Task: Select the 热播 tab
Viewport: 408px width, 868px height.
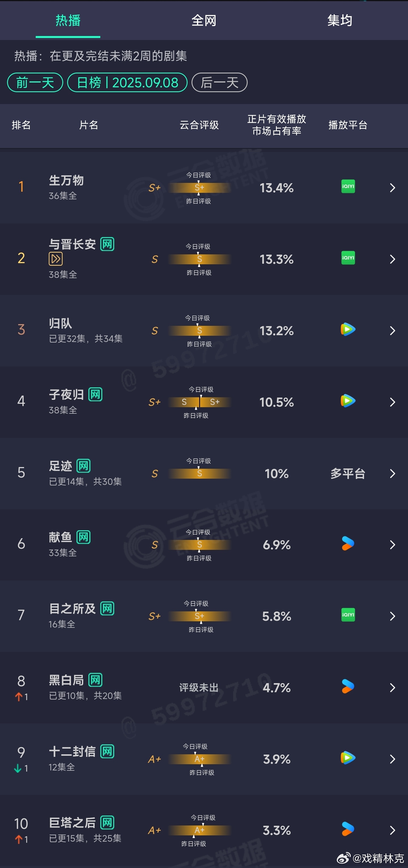Action: (x=68, y=20)
